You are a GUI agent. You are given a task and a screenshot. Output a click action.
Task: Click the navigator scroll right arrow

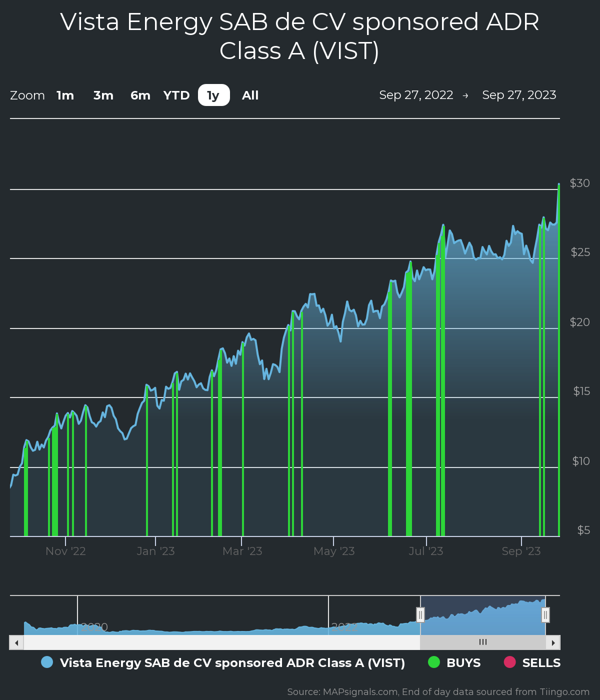tap(553, 642)
